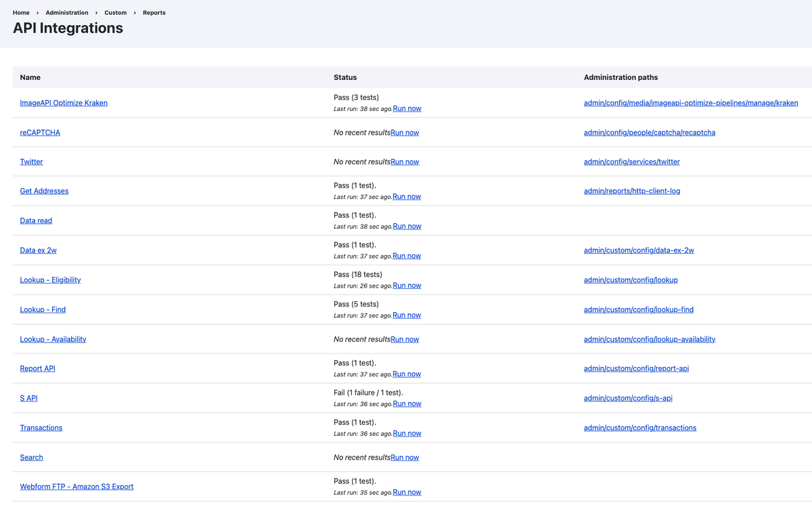Run now for Webform FTP export
Screen dimensions: 812x513
[407, 493]
